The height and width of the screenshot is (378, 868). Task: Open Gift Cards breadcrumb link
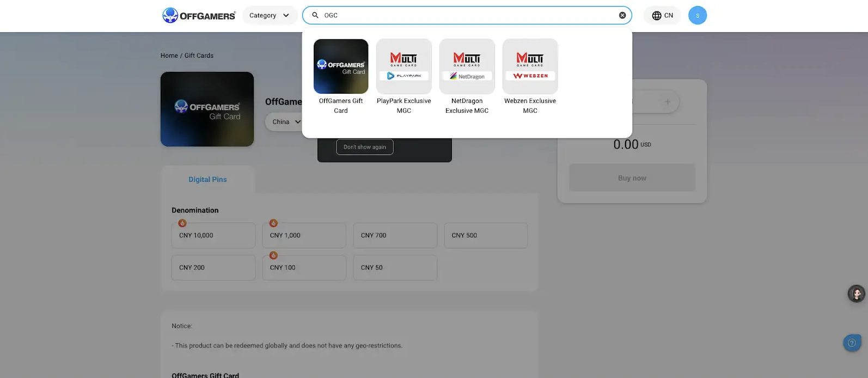[x=199, y=56]
